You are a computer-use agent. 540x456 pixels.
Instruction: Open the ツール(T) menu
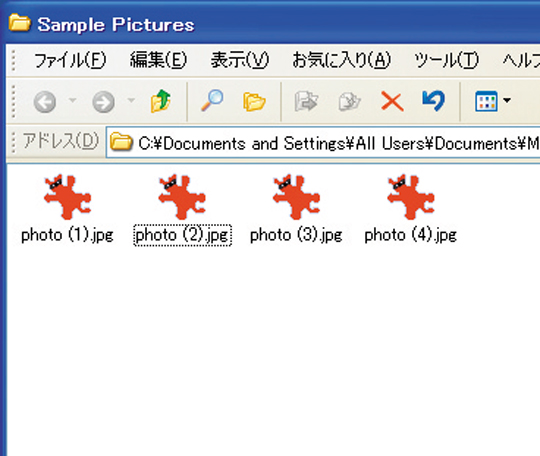click(x=446, y=60)
